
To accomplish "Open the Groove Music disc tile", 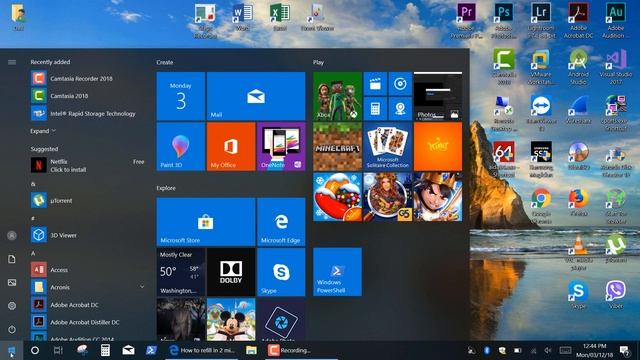I will pos(400,84).
